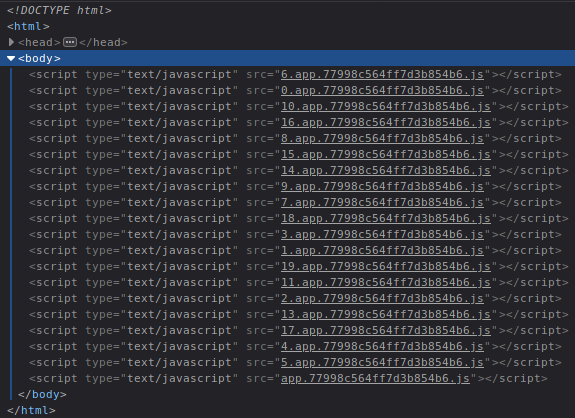Open the final app.77998c564ff7d3b854b6.js link
This screenshot has width=575, height=418.
click(x=375, y=379)
